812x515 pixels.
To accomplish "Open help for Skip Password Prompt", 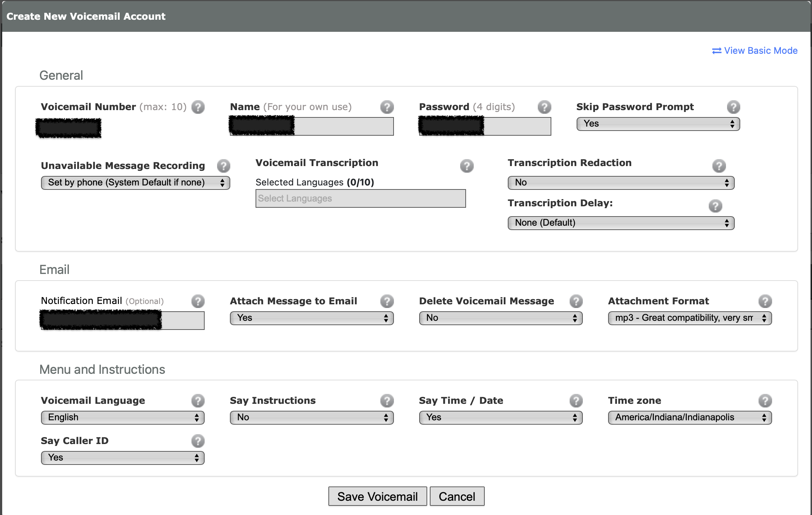I will (x=733, y=107).
